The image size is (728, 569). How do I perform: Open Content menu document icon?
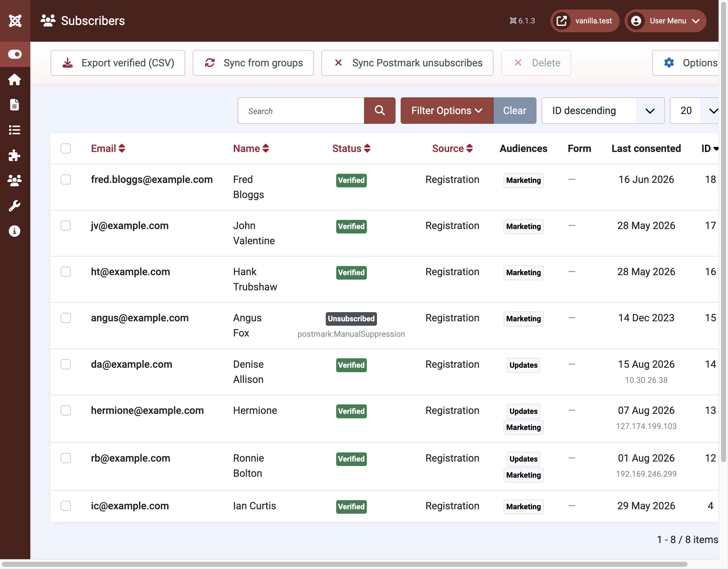(x=15, y=105)
